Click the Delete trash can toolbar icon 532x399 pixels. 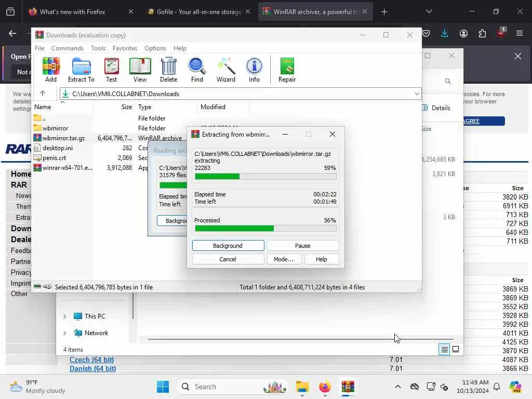[169, 70]
